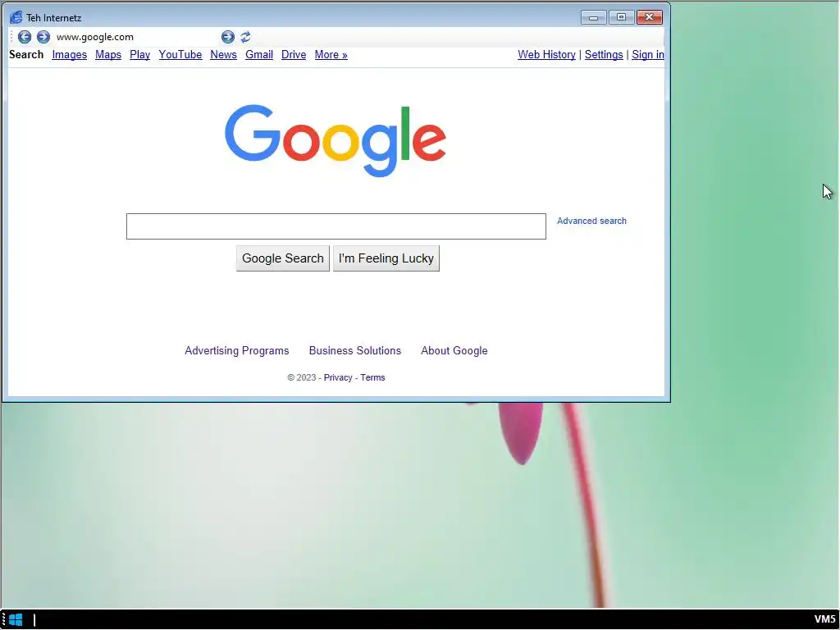The image size is (840, 630).
Task: Open the Images link
Action: coord(69,55)
